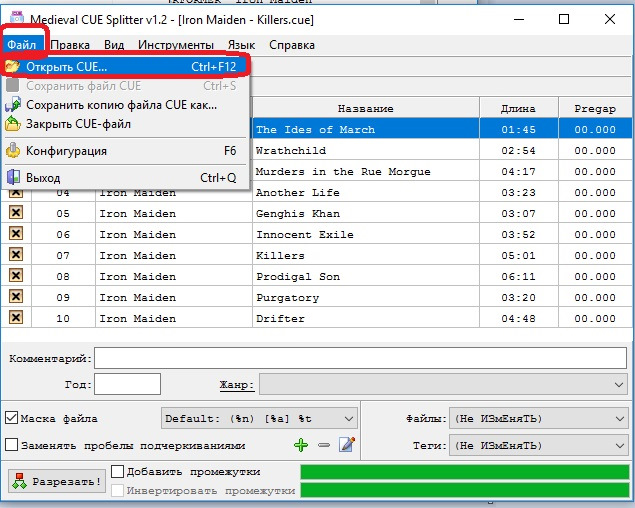Uncheck track 06 Innocent Exile checkbox
635x508 pixels.
click(x=16, y=233)
